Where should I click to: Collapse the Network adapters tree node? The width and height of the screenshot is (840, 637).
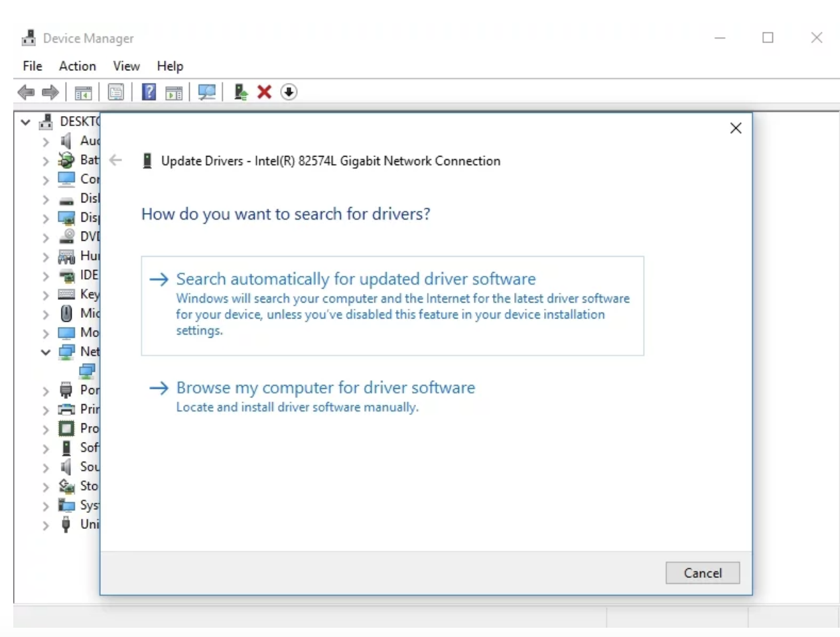click(45, 351)
